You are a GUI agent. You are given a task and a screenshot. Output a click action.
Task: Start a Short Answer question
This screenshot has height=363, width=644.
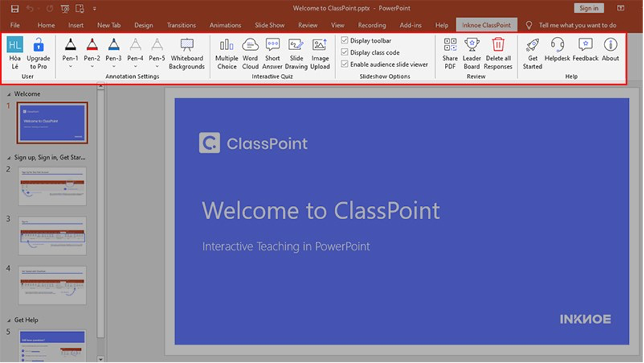point(272,53)
